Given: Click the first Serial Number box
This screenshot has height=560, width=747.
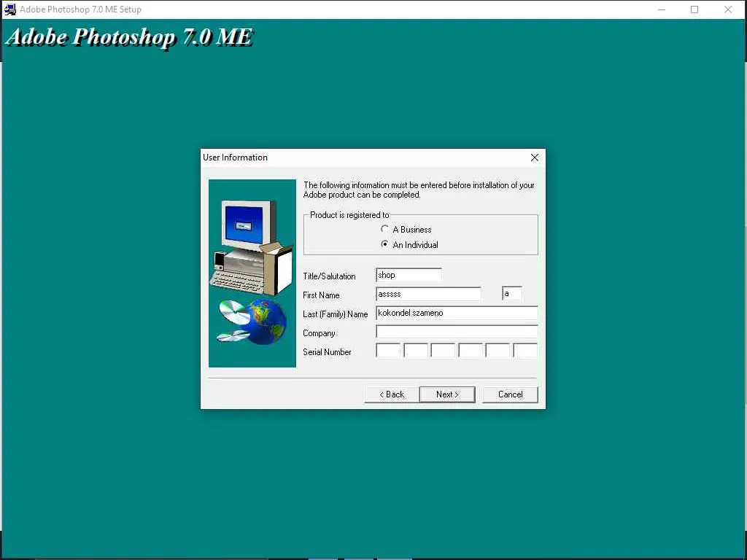Looking at the screenshot, I should tap(388, 351).
